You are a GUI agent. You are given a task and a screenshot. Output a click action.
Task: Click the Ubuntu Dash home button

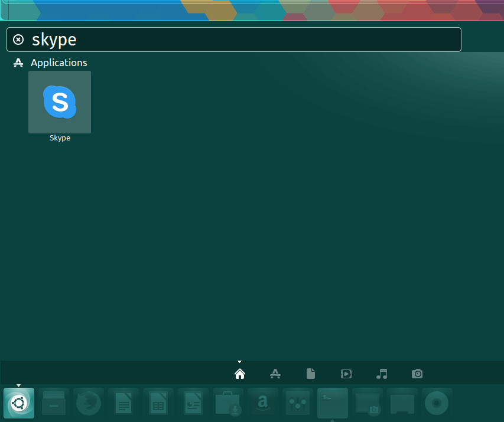pos(19,403)
